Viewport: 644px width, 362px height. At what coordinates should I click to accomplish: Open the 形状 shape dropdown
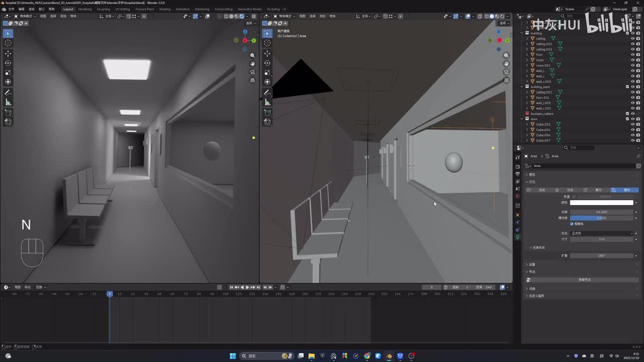click(x=602, y=233)
